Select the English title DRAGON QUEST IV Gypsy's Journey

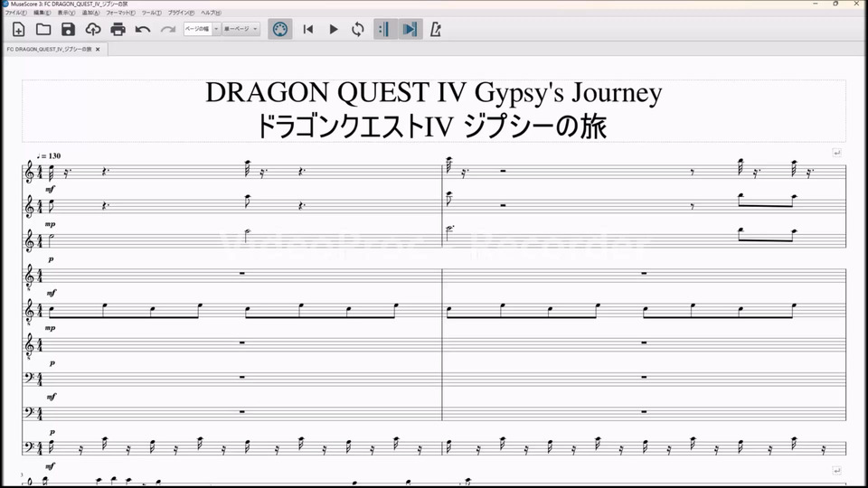pos(433,92)
